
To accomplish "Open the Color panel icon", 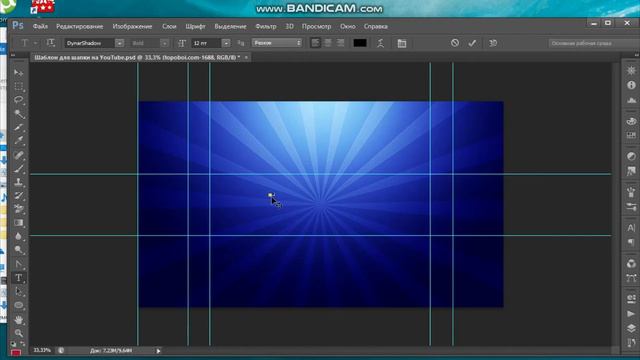I will (x=631, y=121).
